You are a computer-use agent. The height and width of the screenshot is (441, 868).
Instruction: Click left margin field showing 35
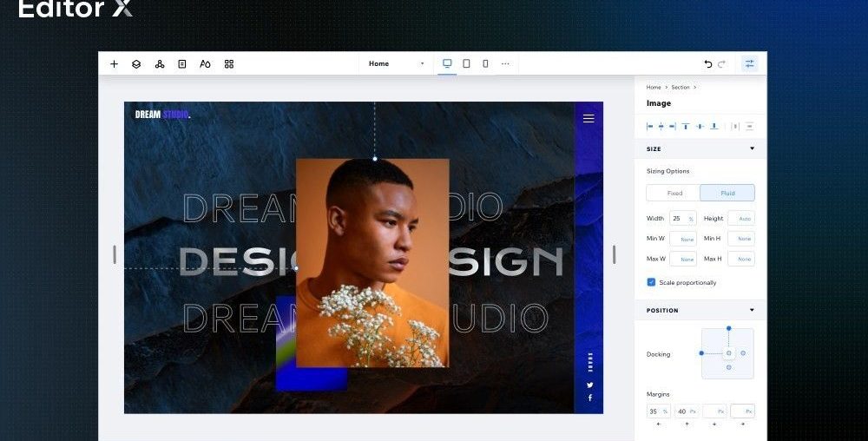click(x=658, y=411)
